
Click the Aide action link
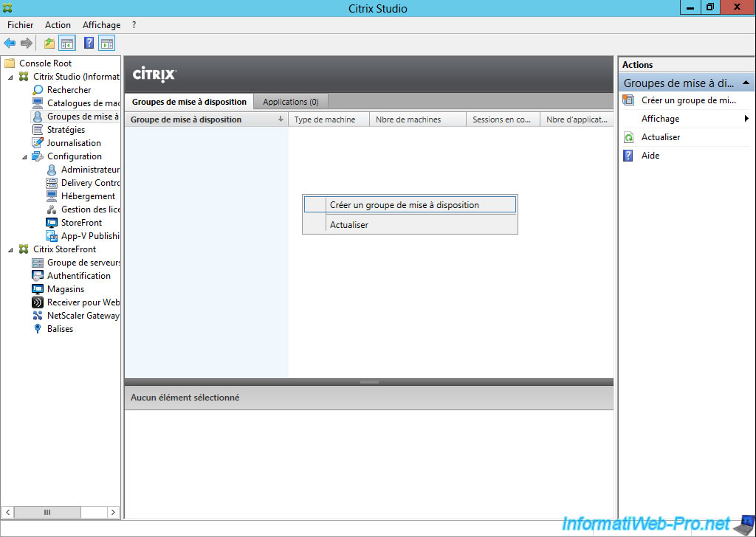point(650,156)
